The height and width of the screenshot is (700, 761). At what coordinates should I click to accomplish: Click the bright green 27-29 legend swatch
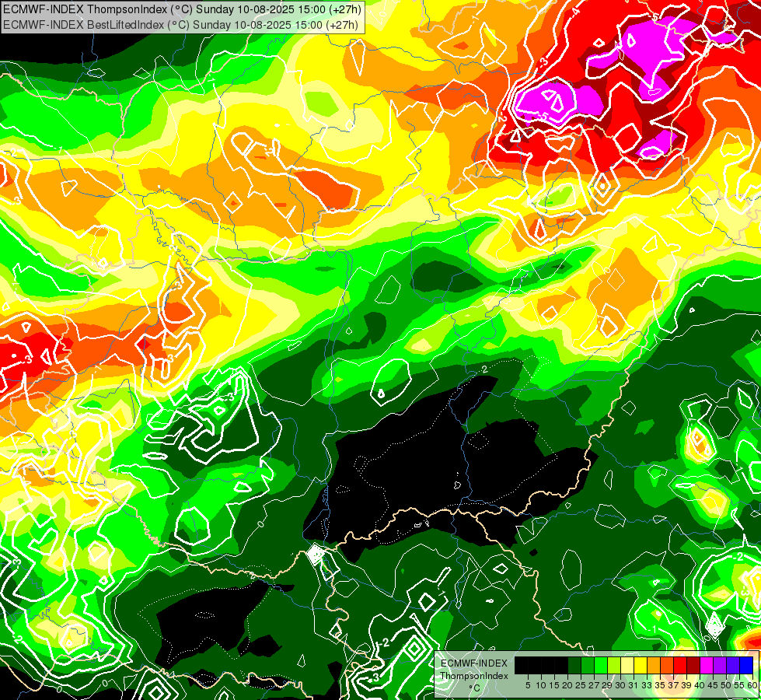(601, 665)
